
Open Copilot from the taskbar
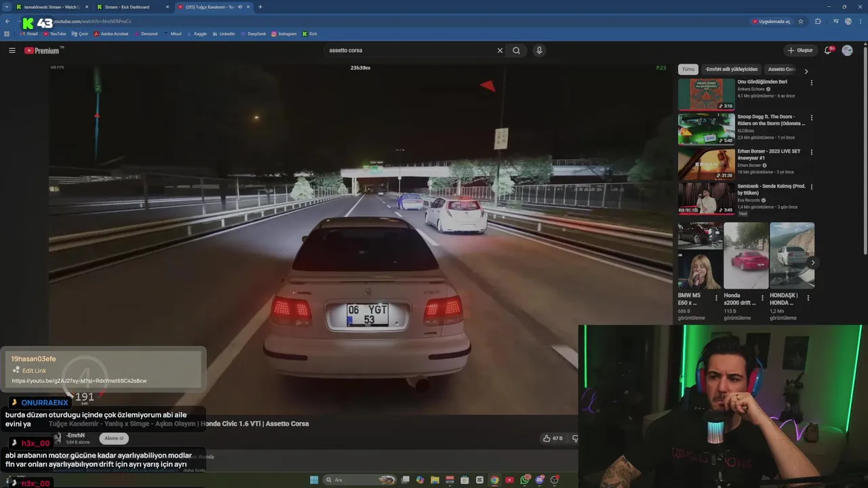coord(420,480)
